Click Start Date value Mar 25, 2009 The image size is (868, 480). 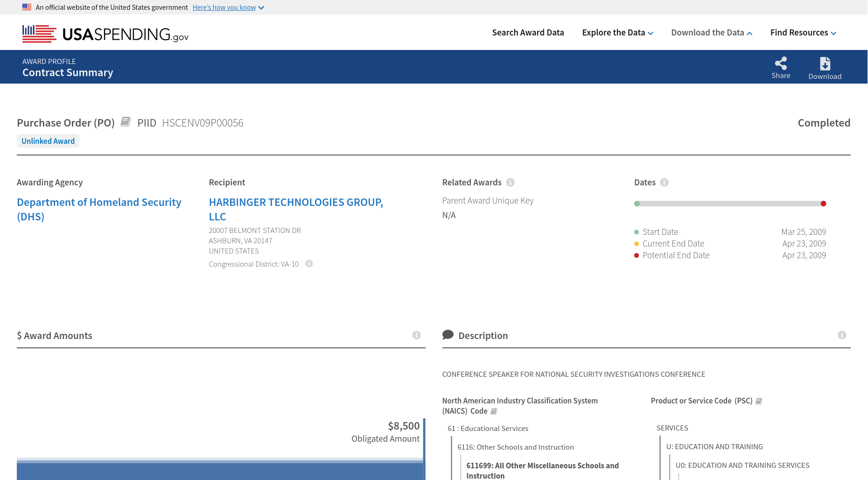coord(804,232)
